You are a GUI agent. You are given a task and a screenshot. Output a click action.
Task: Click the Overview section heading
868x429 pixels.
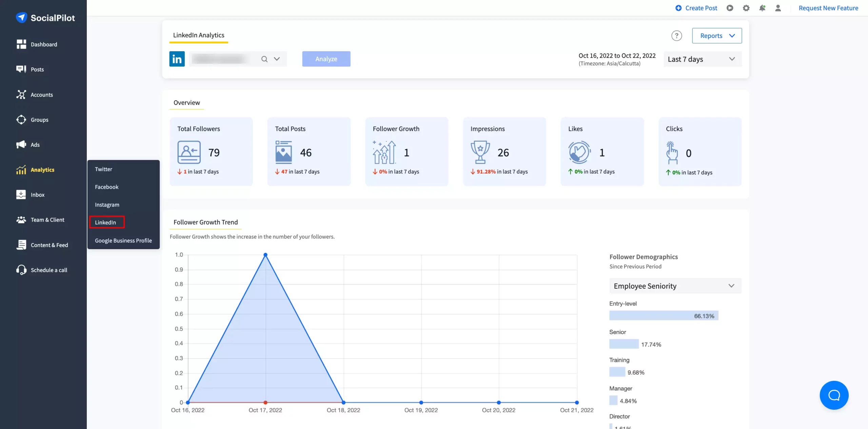[x=186, y=103]
